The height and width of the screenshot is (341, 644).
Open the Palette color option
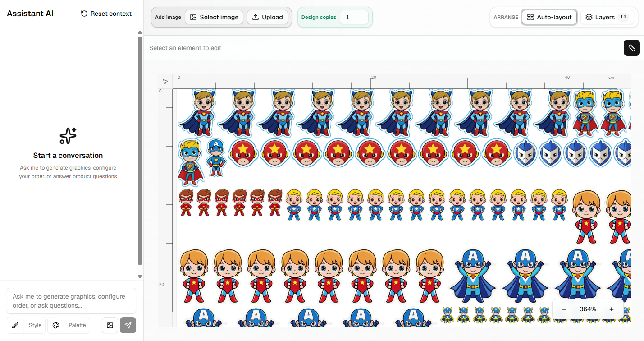(x=69, y=325)
